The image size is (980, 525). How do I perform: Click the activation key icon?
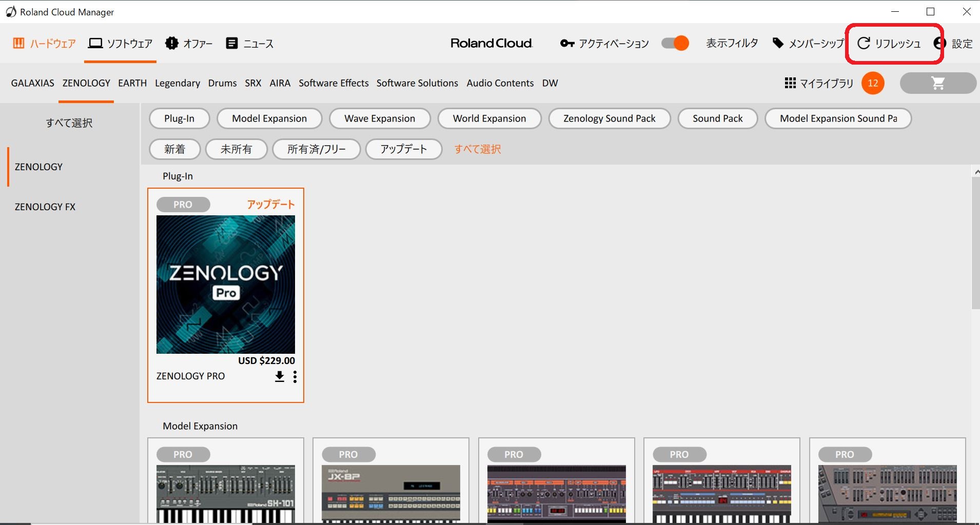[x=567, y=44]
